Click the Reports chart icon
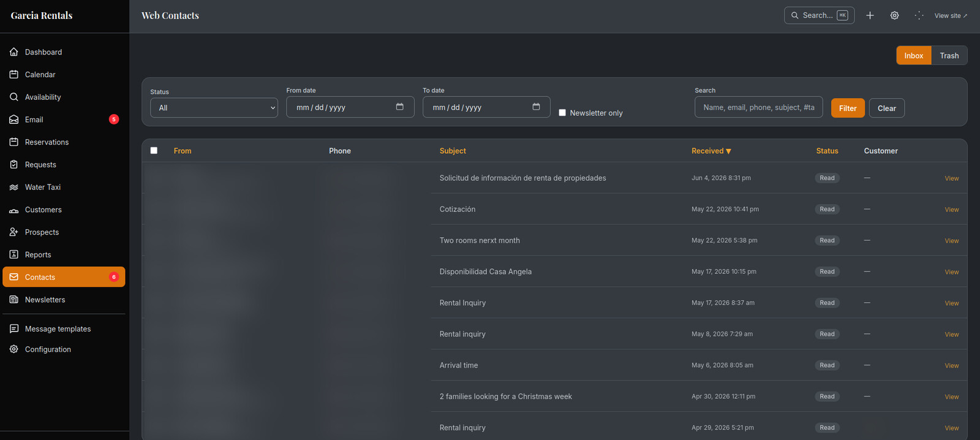 (x=14, y=254)
